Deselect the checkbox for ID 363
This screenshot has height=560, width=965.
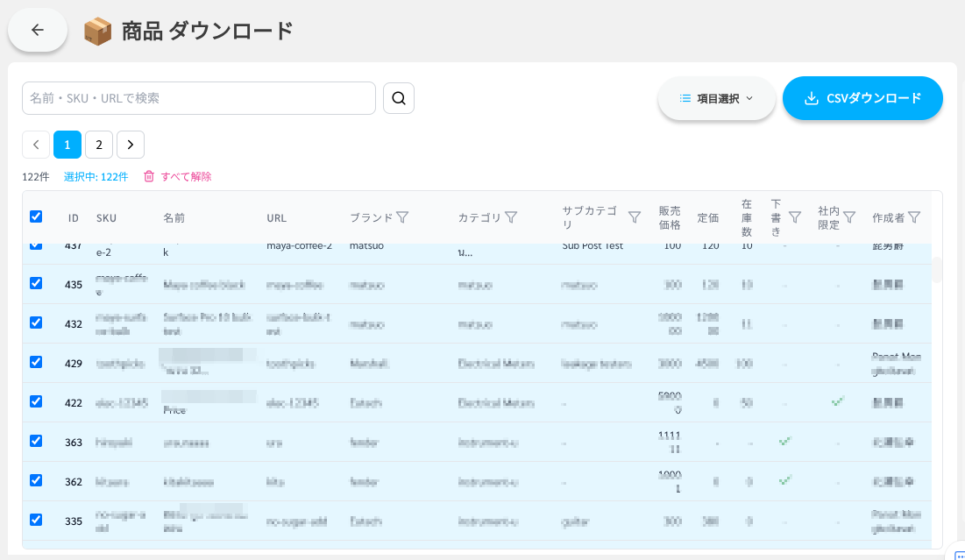(36, 441)
